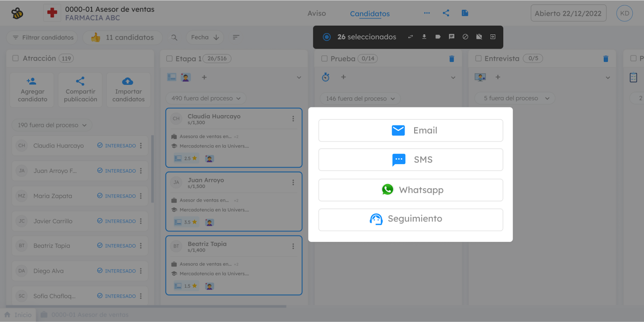Switch to the Aviso tab
The width and height of the screenshot is (644, 322).
pos(317,13)
